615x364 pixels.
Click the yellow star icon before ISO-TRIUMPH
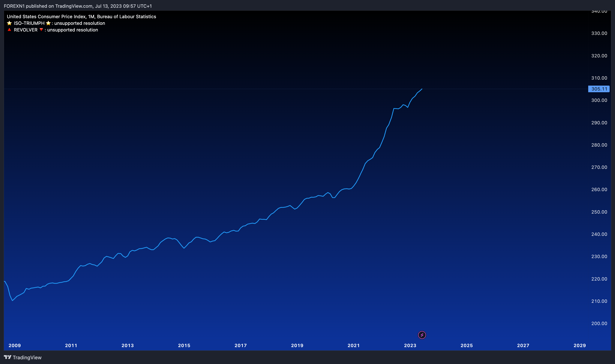coord(9,23)
